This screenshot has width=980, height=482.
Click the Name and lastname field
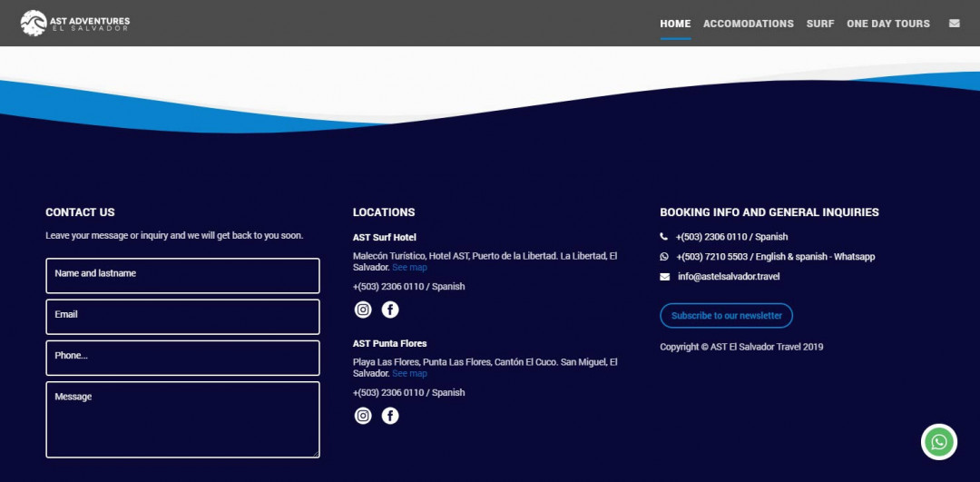(x=182, y=276)
